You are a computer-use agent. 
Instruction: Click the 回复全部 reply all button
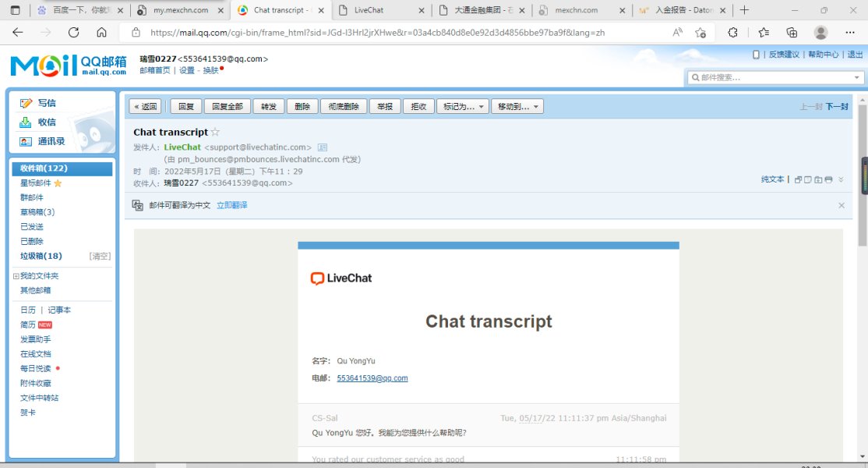coord(228,106)
